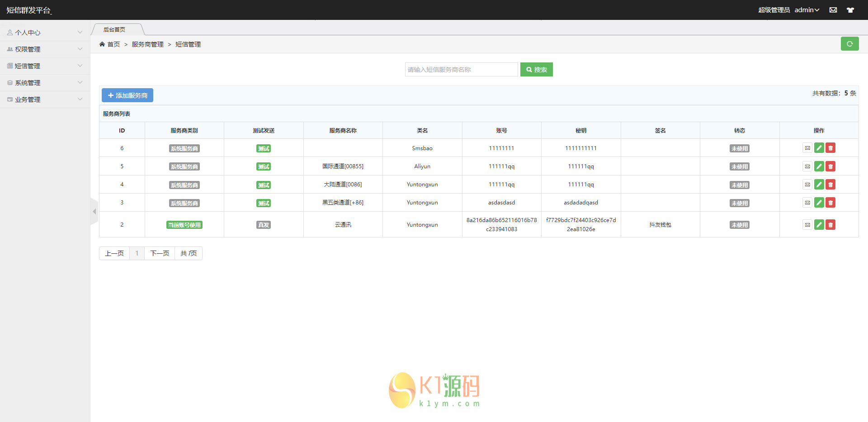This screenshot has width=868, height=422.
Task: Click the 短信管理 icon in the sidebar
Action: 10,66
